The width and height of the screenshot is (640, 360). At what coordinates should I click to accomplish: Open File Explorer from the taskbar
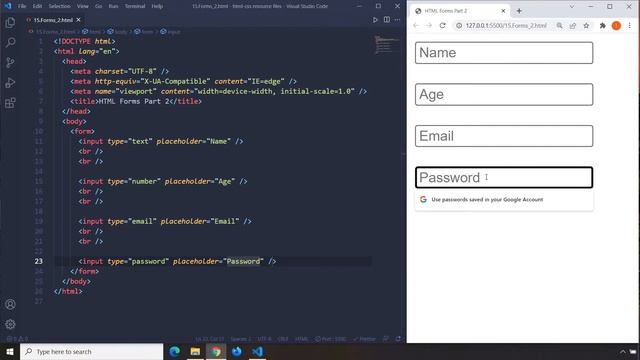pos(195,351)
